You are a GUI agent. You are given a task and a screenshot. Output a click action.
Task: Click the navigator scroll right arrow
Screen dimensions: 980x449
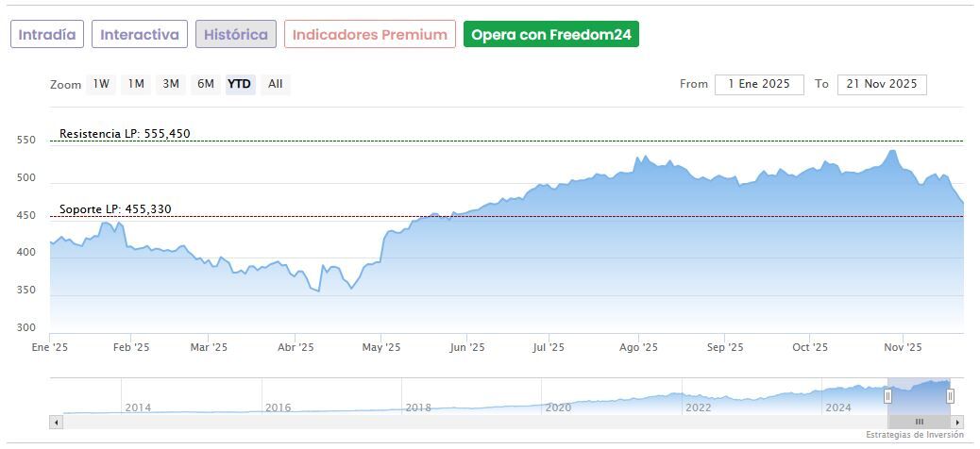957,422
